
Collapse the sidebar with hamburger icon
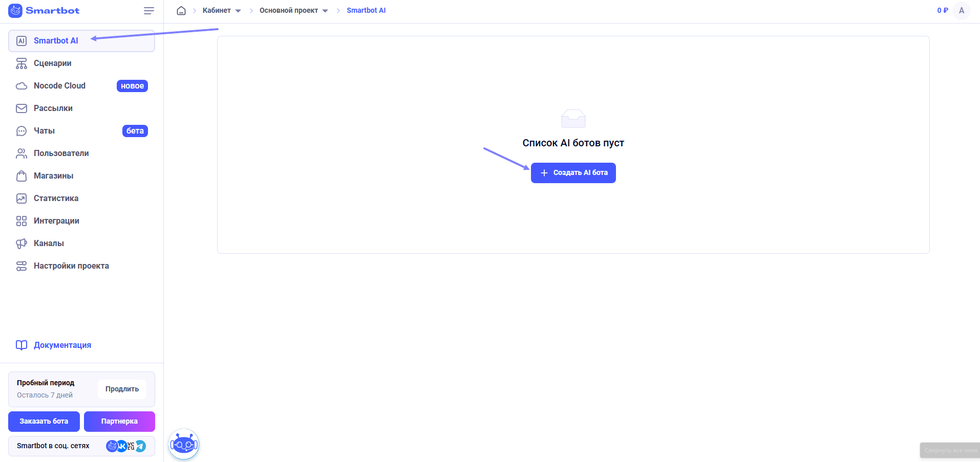[x=149, y=11]
